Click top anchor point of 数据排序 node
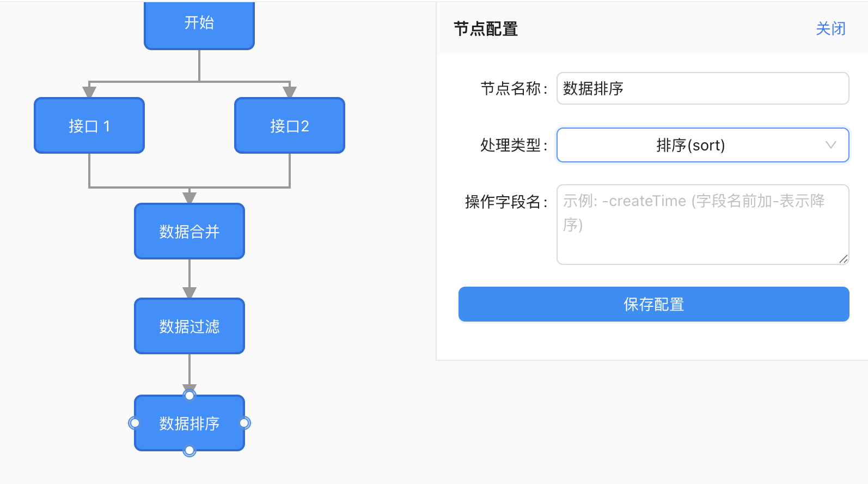This screenshot has width=868, height=484. pyautogui.click(x=190, y=395)
